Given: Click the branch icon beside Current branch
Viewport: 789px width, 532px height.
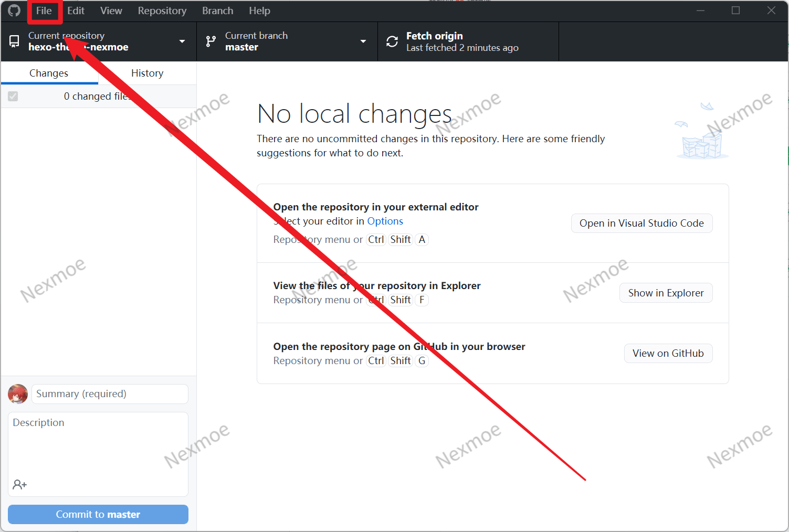Looking at the screenshot, I should [211, 41].
